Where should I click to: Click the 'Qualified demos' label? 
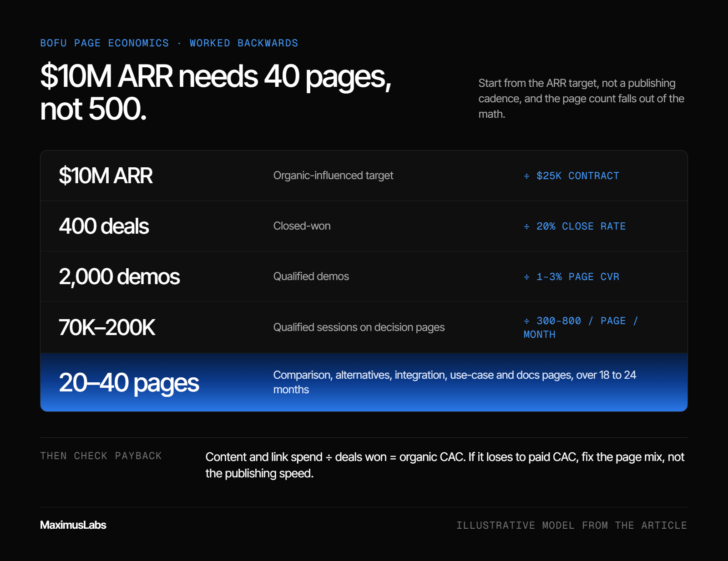311,276
